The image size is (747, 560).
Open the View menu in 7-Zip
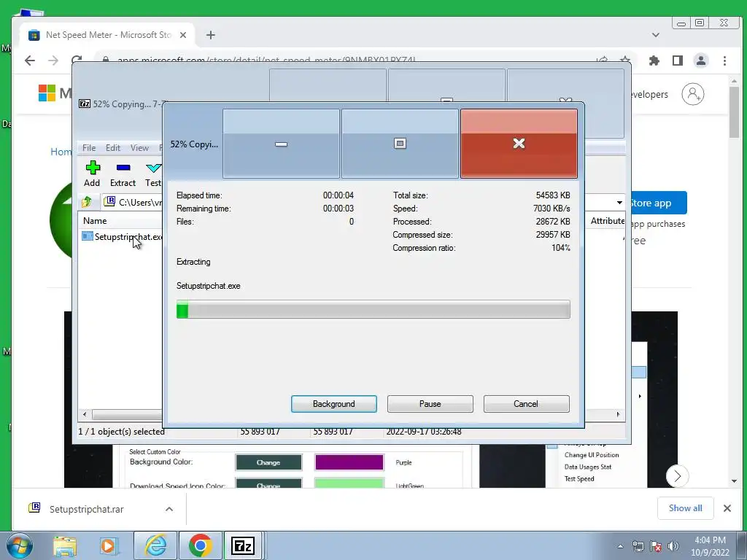(x=139, y=147)
